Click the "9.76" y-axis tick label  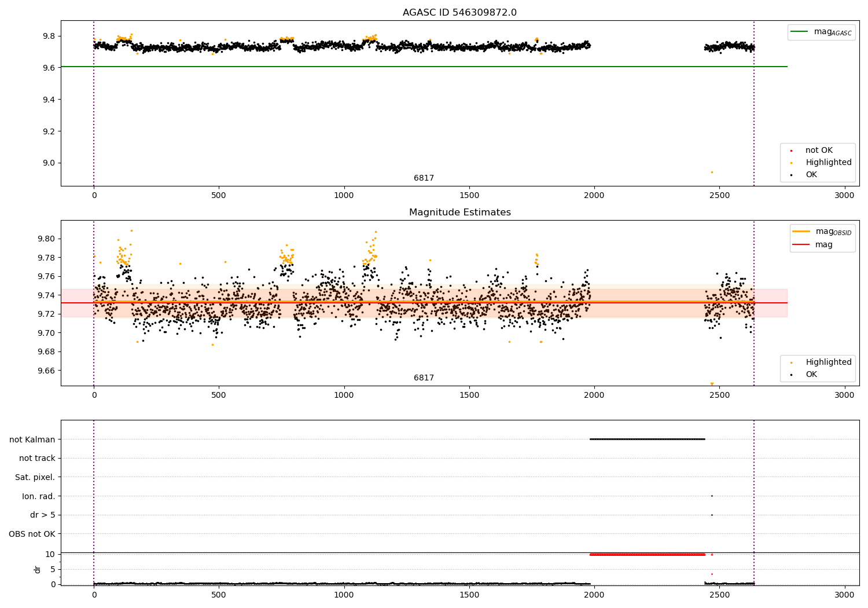pyautogui.click(x=46, y=276)
